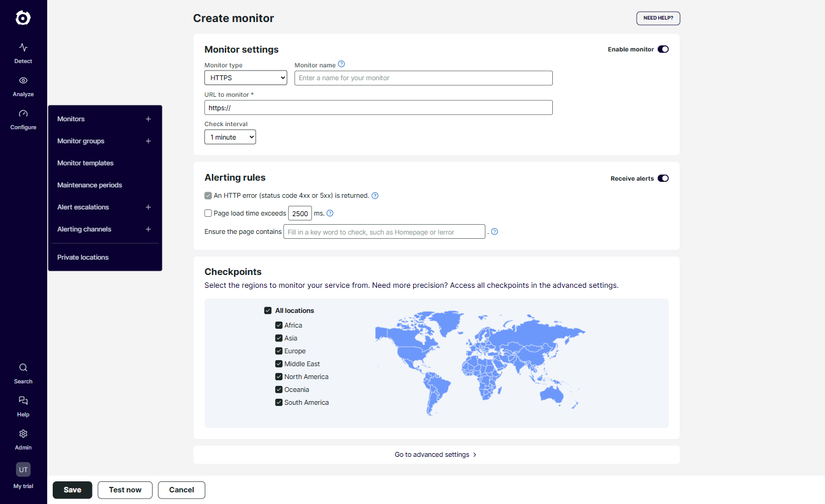Add new monitor with plus icon
The height and width of the screenshot is (504, 825).
tap(148, 119)
